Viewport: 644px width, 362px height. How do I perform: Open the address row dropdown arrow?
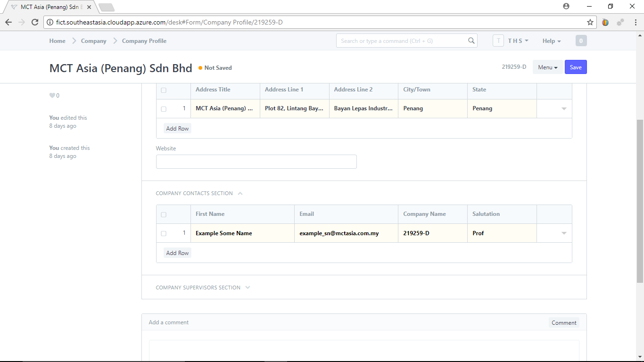pyautogui.click(x=564, y=109)
